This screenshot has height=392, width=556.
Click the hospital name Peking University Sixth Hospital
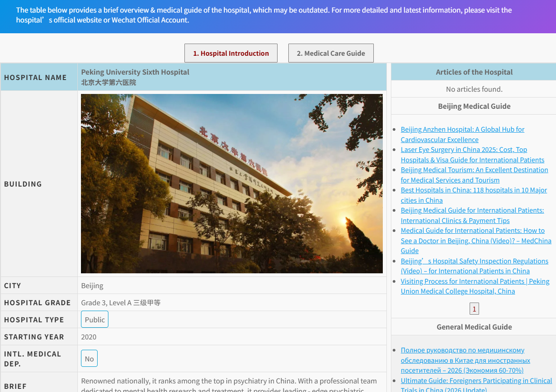[135, 72]
